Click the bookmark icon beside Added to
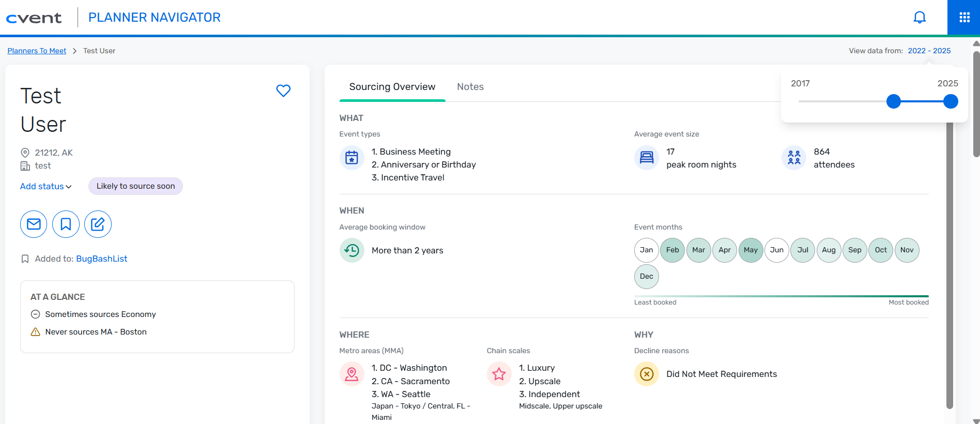The image size is (980, 424). (x=25, y=259)
